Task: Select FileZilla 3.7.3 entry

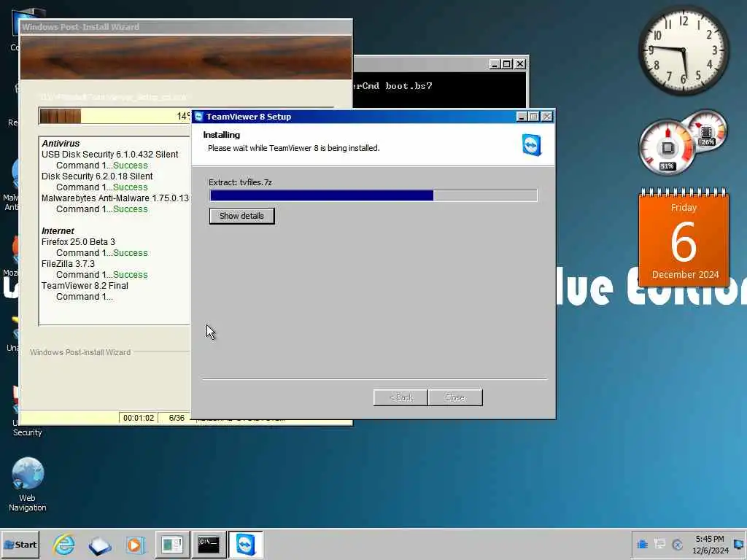Action: click(x=68, y=264)
